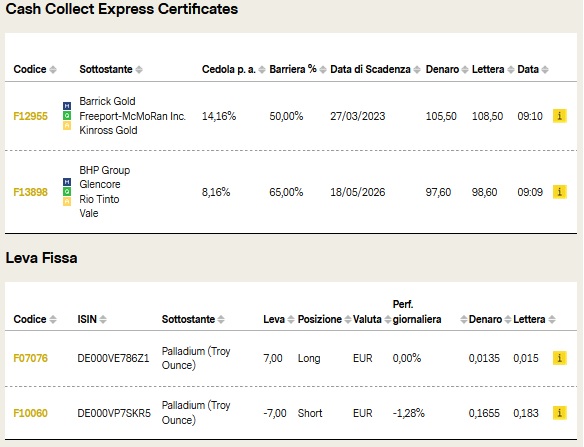Open certificate code F13898 link
Screen dimensions: 584x447
(x=31, y=192)
